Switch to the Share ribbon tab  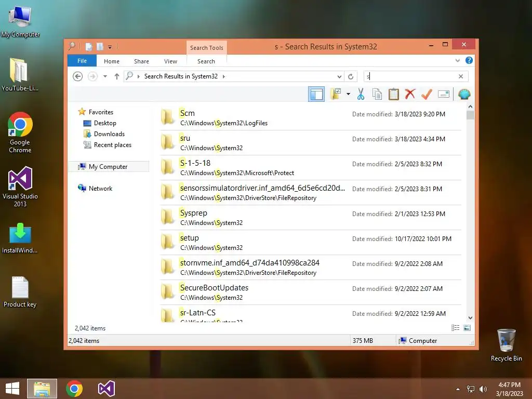[x=141, y=61]
